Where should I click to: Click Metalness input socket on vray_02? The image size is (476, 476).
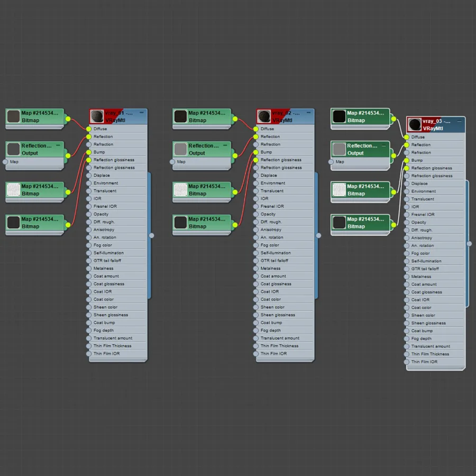255,269
